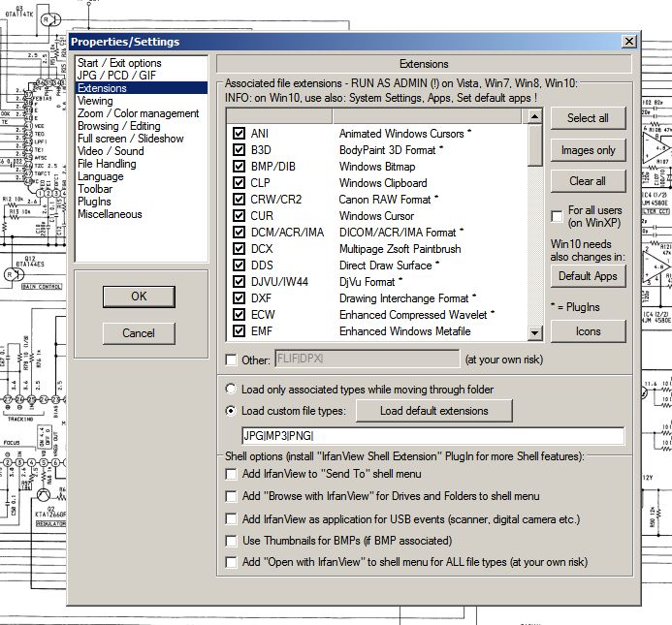
Task: Click the 'Windows Clipboard' description text
Action: 383,183
